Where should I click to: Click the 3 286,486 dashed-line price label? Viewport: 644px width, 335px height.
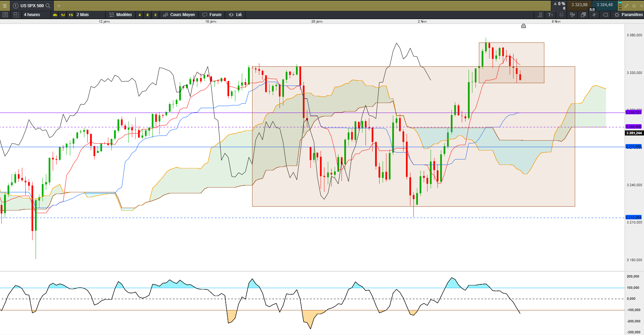[x=633, y=127]
